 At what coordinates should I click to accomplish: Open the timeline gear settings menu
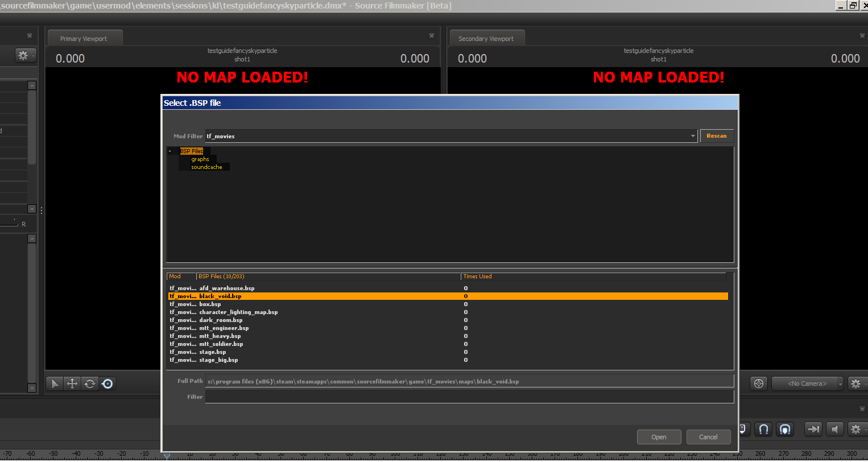coord(855,429)
